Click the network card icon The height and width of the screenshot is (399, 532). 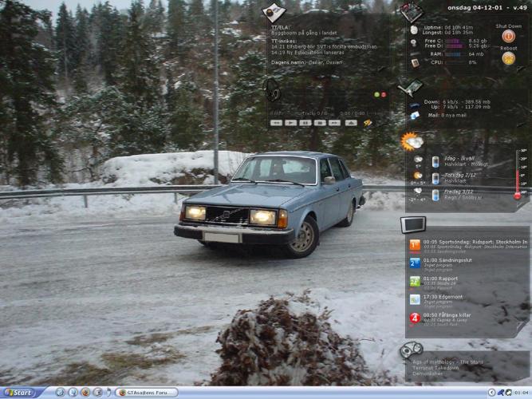[x=411, y=89]
